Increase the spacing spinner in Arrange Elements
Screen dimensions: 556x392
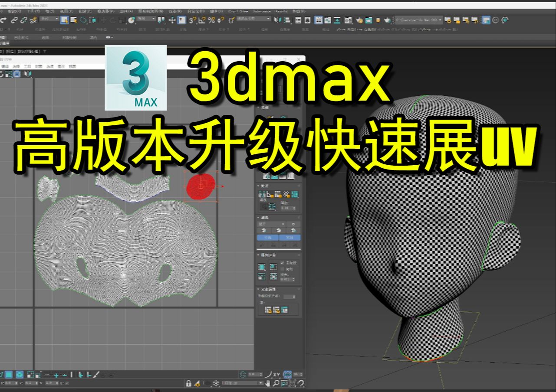(x=294, y=277)
